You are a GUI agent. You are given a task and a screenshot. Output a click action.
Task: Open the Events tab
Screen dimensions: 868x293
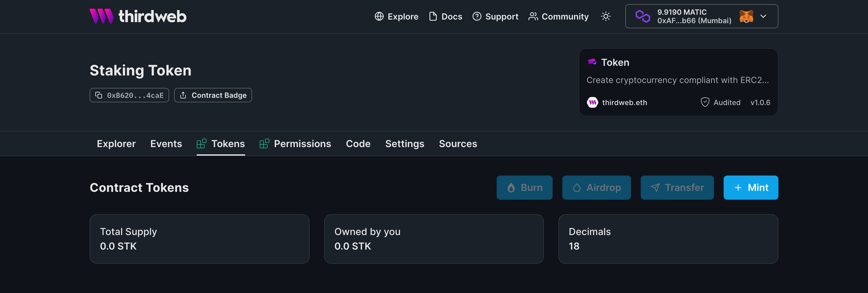(166, 143)
